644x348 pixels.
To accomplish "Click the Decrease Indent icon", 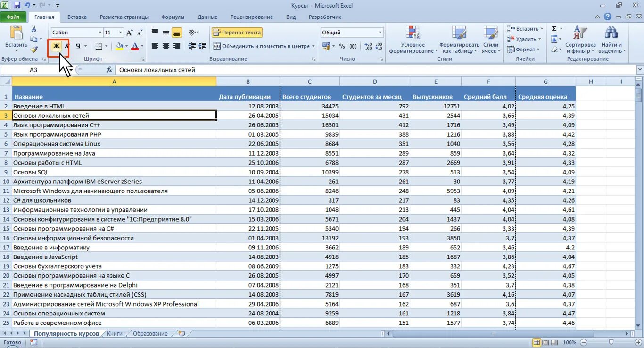I will pos(192,46).
